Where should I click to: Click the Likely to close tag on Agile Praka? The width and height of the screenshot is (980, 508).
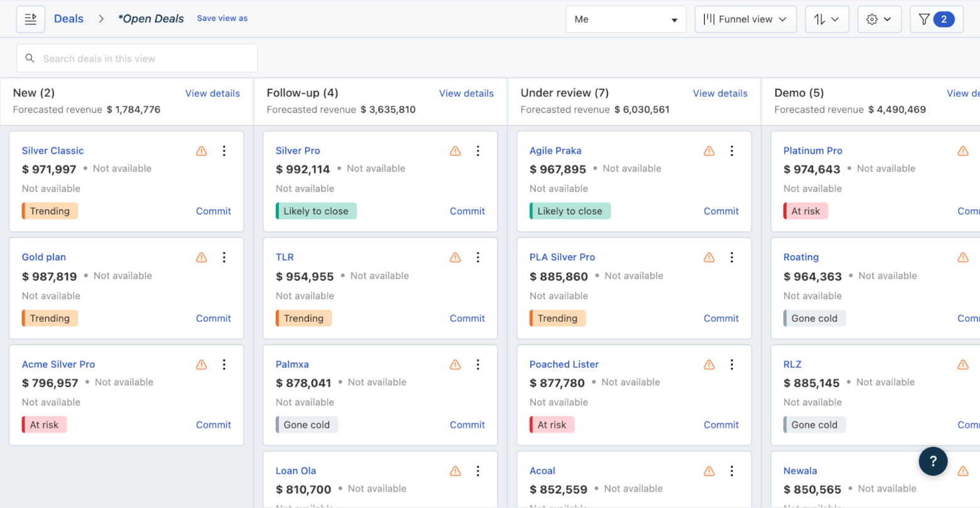pos(570,211)
